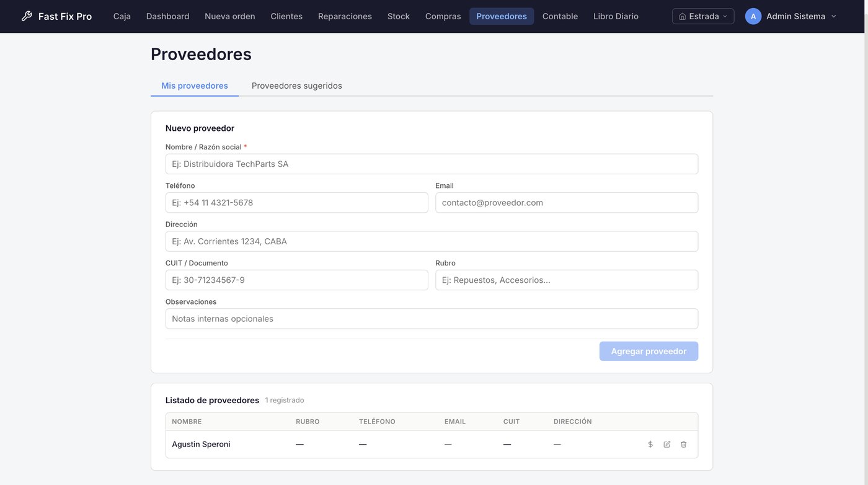868x485 pixels.
Task: Open the Estrada branch dropdown
Action: click(703, 16)
